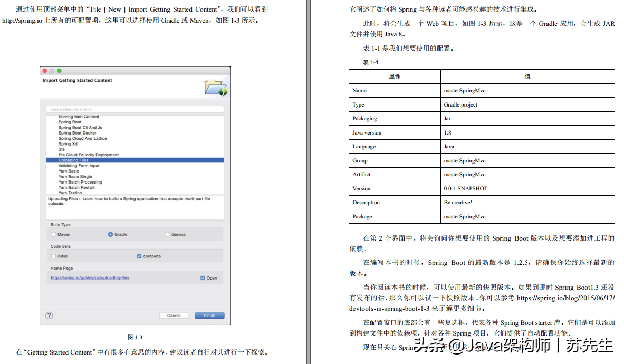The height and width of the screenshot is (364, 624).
Task: Click the Code Sets section label
Action: [x=61, y=247]
